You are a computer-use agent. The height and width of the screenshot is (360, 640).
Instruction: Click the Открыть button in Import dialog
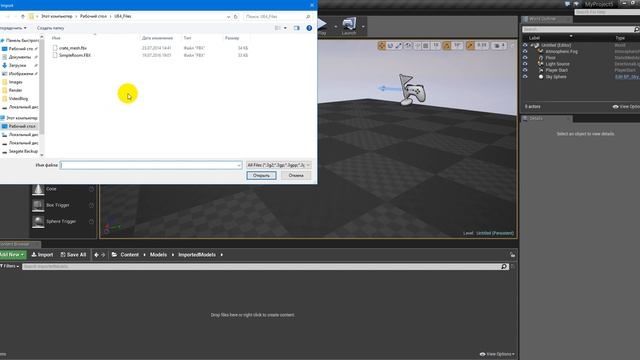click(x=261, y=176)
